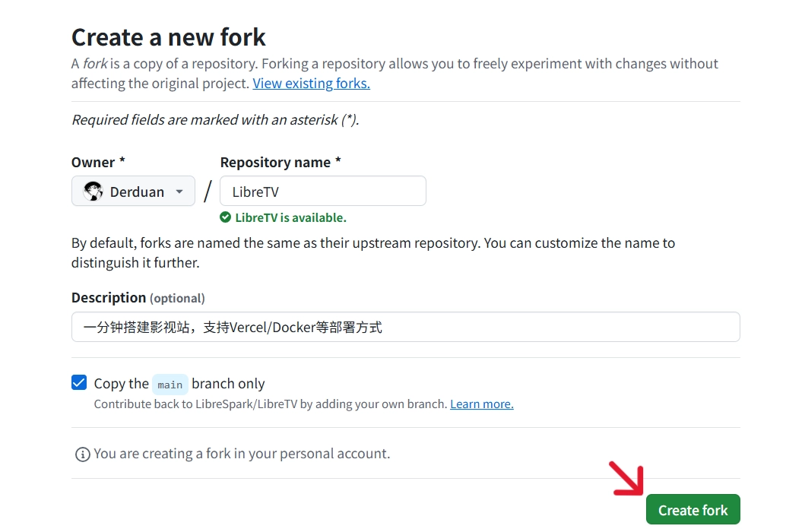Click the personal account notice text
805x532 pixels.
tap(242, 453)
